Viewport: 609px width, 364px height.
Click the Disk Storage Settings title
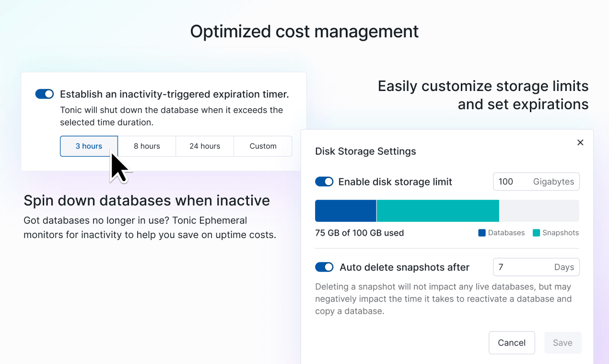coord(365,151)
